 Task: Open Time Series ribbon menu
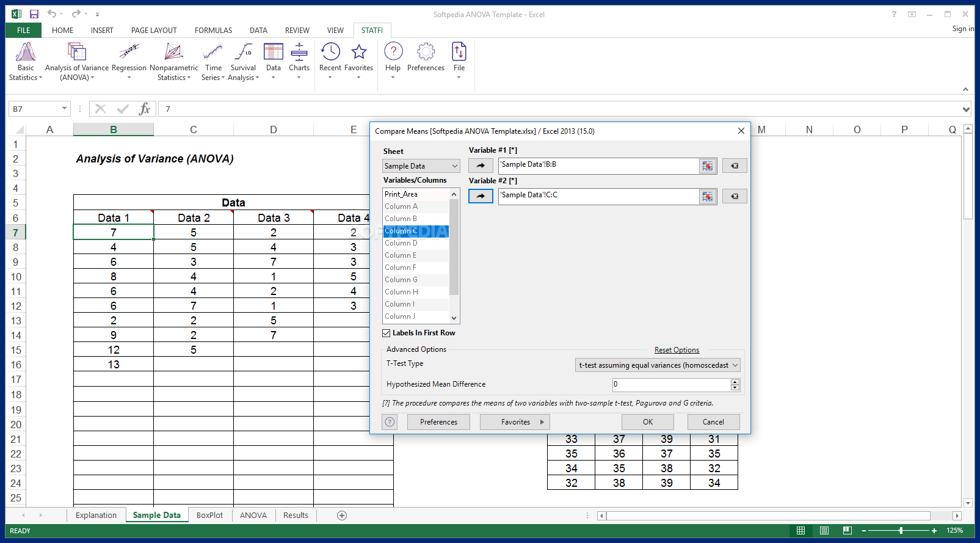pos(213,61)
